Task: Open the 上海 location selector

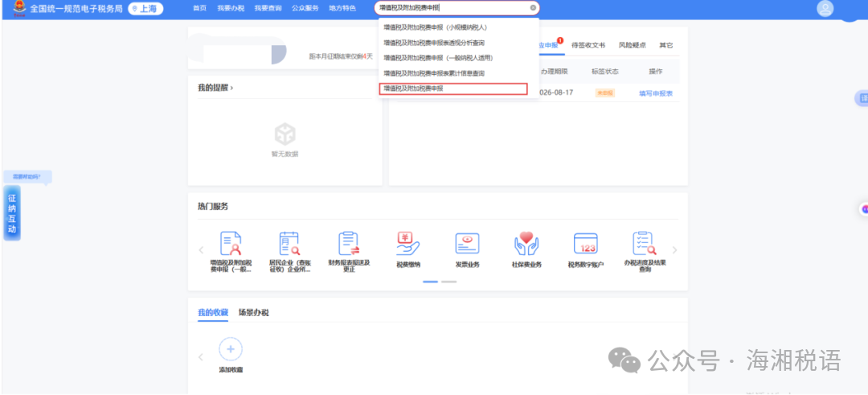Action: [x=145, y=8]
